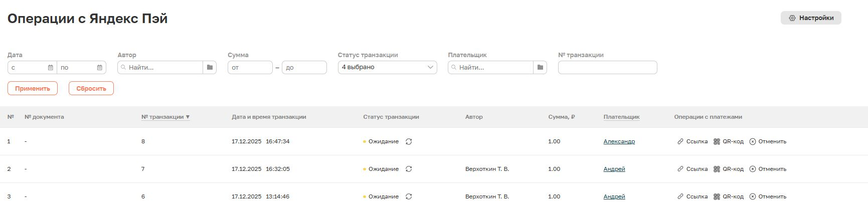The height and width of the screenshot is (210, 868).
Task: Open payer link Александр
Action: tap(619, 142)
